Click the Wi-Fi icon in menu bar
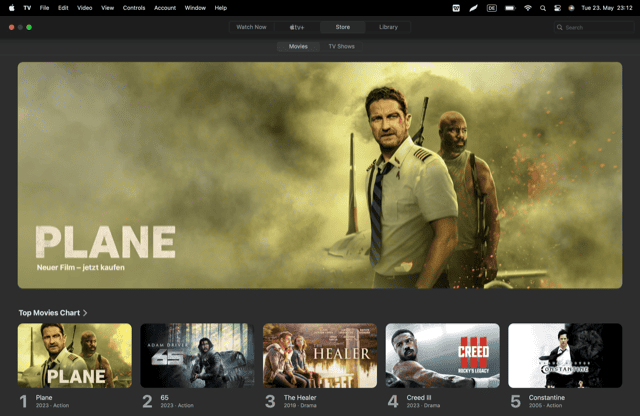Viewport: 640px width, 416px height. (x=527, y=7)
